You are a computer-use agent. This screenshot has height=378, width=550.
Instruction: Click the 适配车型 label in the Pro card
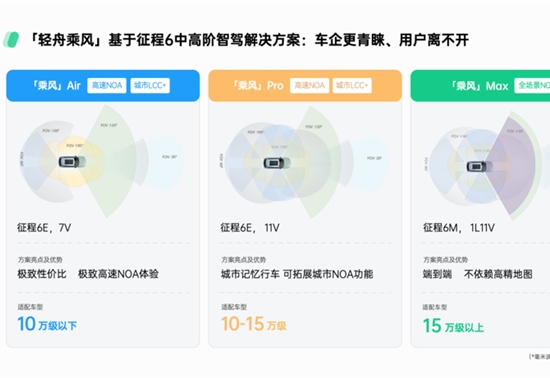pyautogui.click(x=234, y=307)
